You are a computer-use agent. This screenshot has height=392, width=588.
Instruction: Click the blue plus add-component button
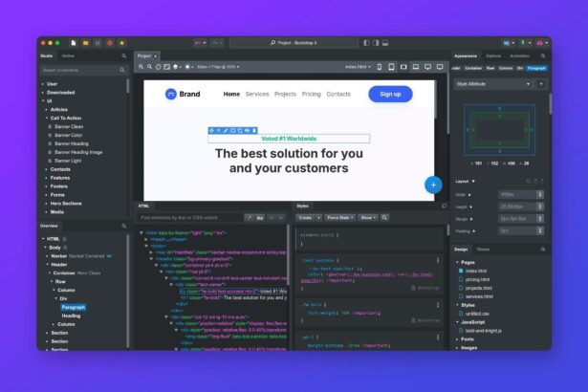point(433,185)
